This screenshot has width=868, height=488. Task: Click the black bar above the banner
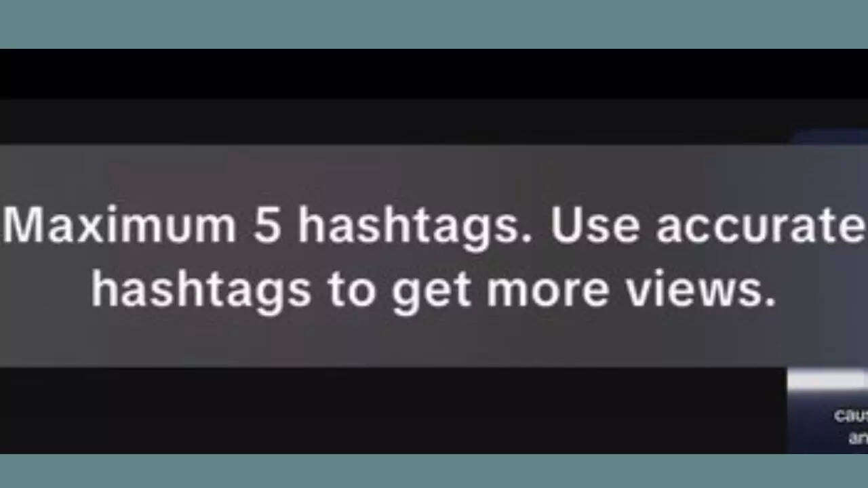click(434, 74)
